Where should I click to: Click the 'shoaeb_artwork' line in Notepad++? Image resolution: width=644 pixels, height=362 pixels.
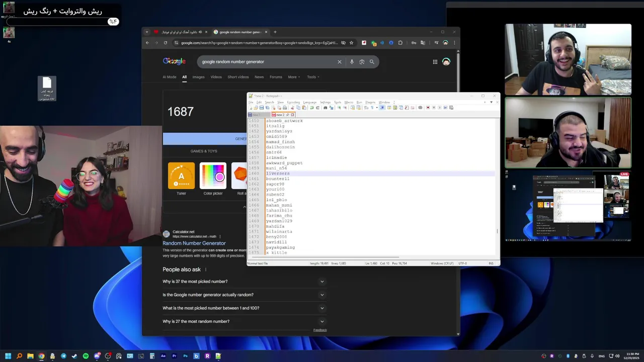pyautogui.click(x=284, y=121)
